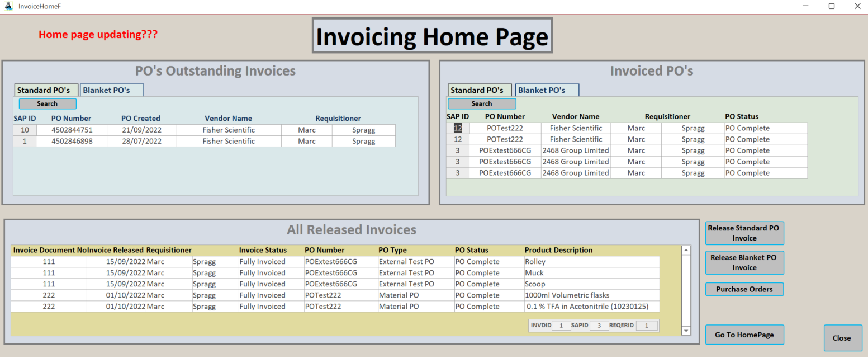The height and width of the screenshot is (358, 868).
Task: Select Standard PO's tab in Outstanding Invoices
Action: [46, 90]
